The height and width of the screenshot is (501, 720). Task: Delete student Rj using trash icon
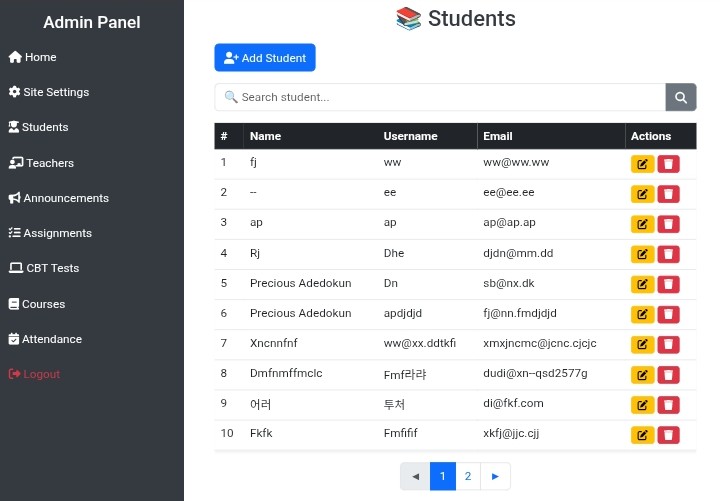click(668, 254)
